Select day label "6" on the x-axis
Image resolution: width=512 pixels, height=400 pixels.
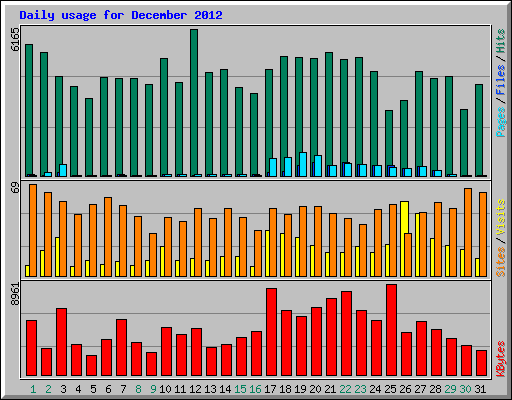(108, 389)
